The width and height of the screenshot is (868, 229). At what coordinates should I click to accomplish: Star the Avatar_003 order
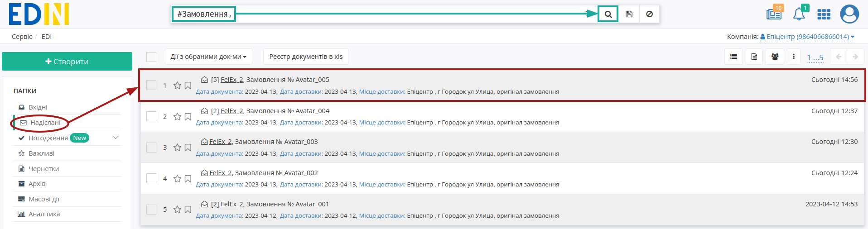(x=177, y=148)
